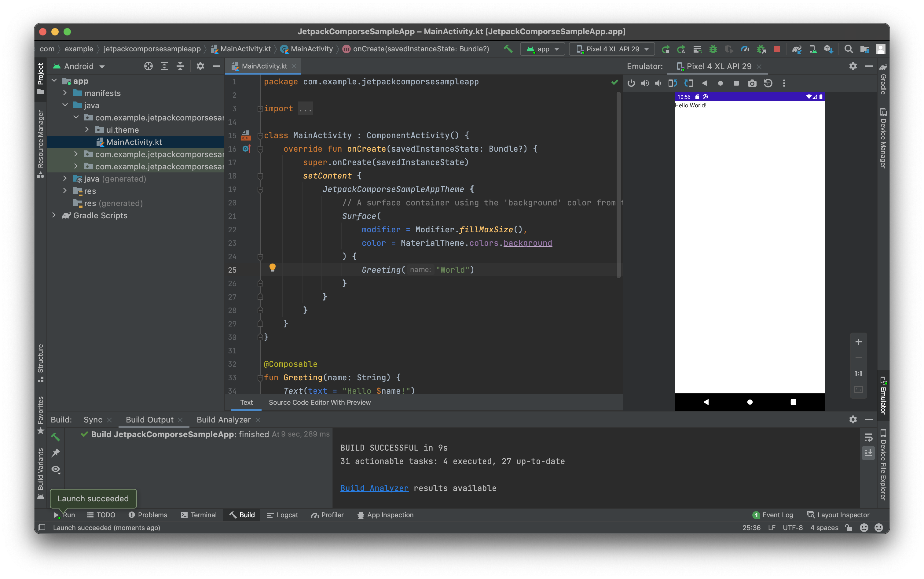Open the AVD Device Manager toolbar icon
This screenshot has width=924, height=579.
(813, 49)
